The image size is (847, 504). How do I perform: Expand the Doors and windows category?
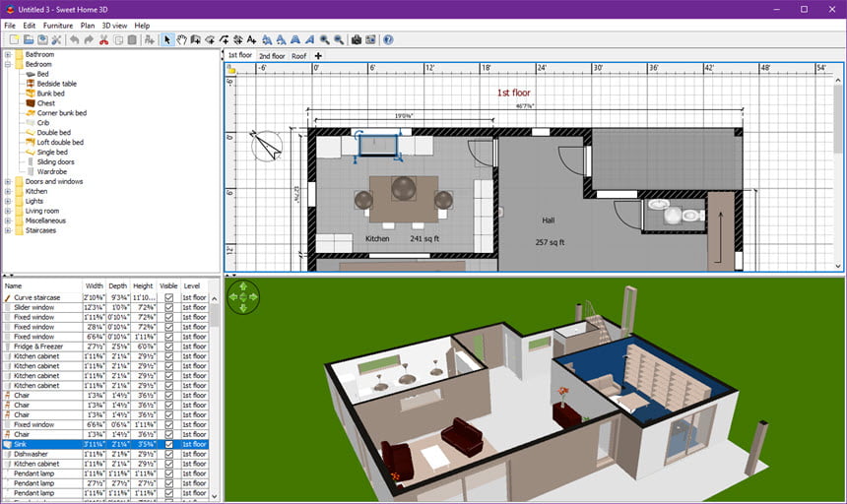click(x=8, y=182)
